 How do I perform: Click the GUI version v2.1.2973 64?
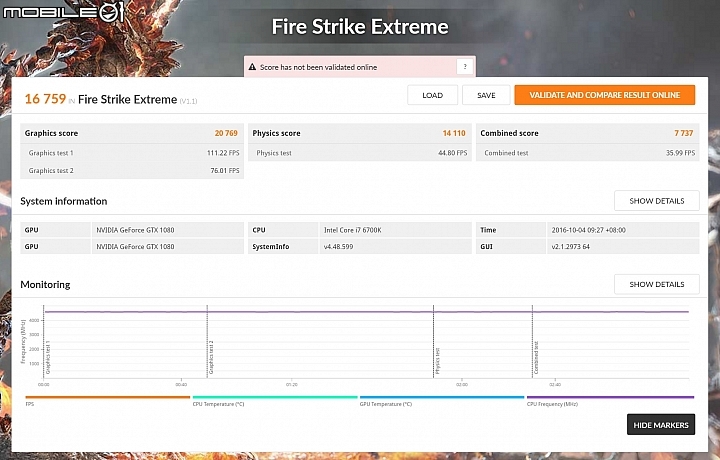(x=570, y=247)
